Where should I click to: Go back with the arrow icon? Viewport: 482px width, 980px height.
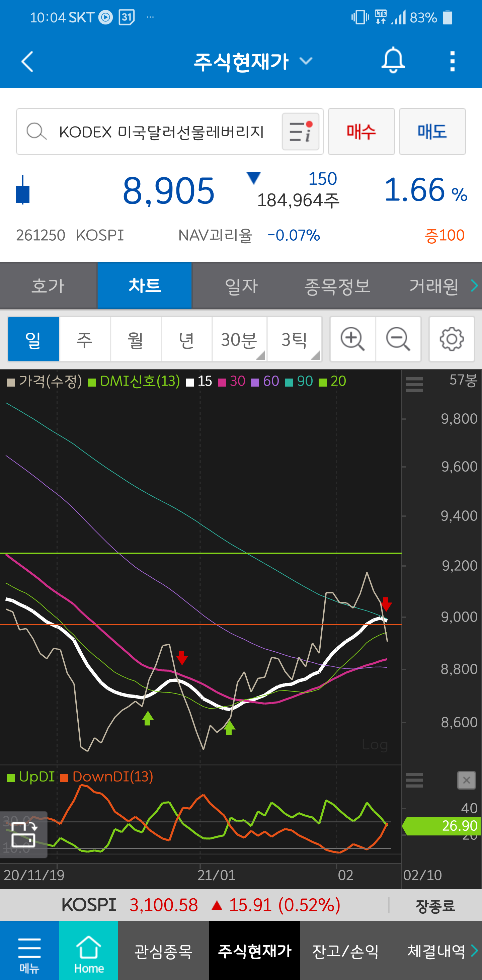tap(27, 61)
